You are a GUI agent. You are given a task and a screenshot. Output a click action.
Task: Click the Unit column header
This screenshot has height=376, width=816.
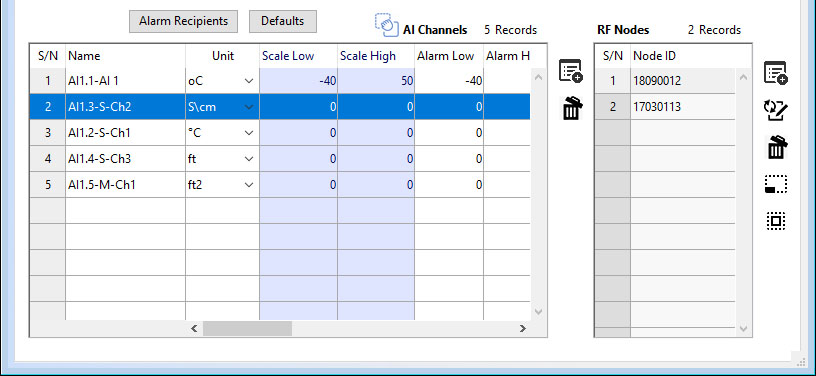pos(222,56)
